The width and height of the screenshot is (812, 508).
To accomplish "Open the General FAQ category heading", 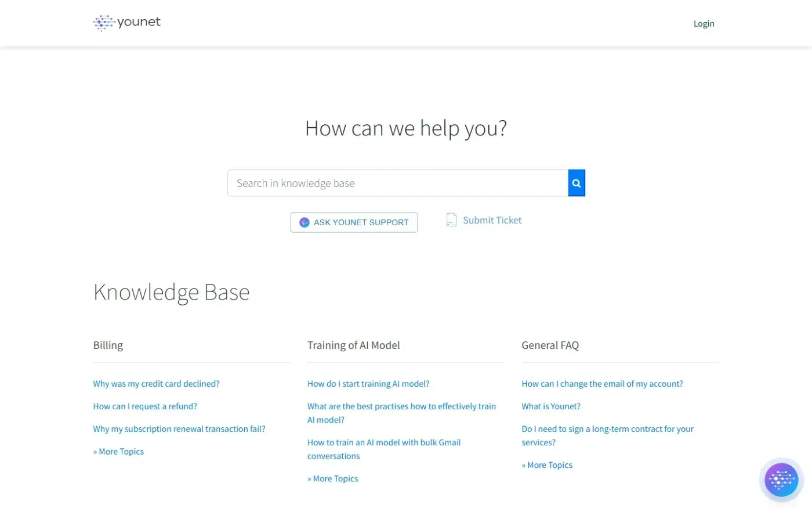I will tap(550, 345).
